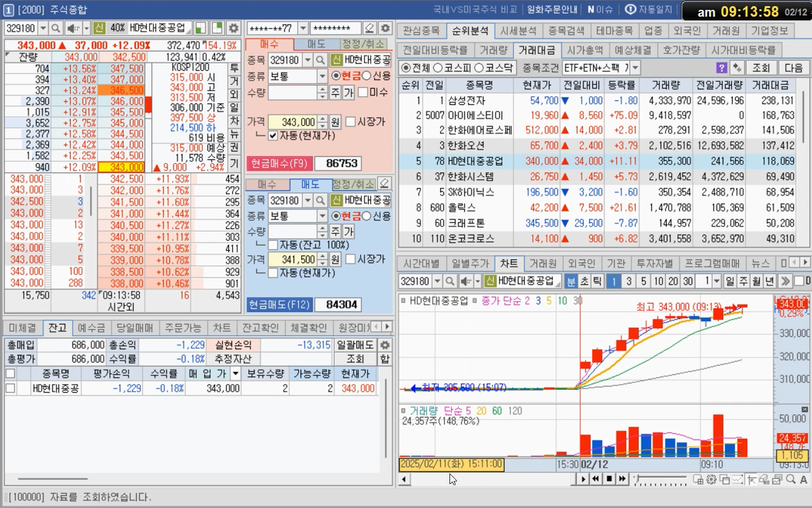Select 현금 radio in the buy order panel
The image size is (812, 508).
click(x=336, y=76)
